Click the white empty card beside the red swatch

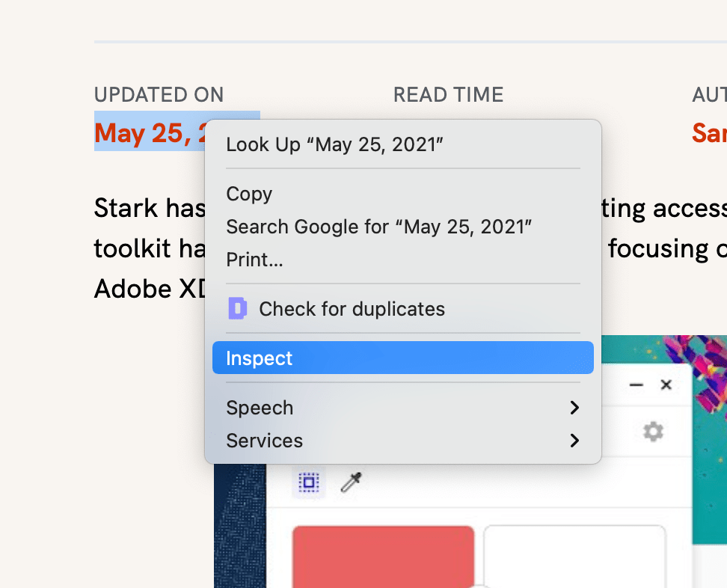tap(574, 557)
